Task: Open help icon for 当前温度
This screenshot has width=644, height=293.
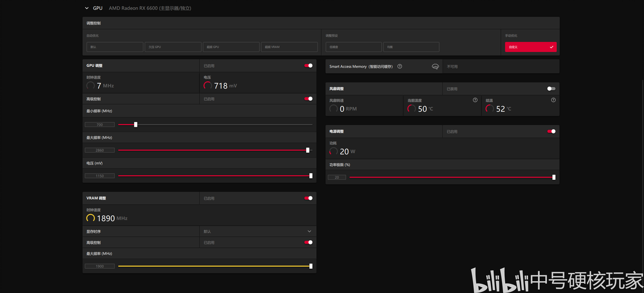Action: coord(475,100)
